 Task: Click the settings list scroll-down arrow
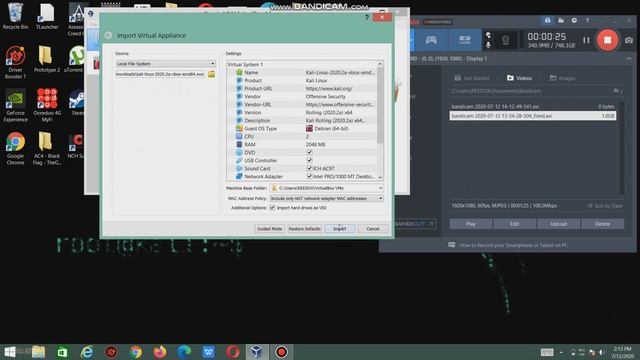click(x=380, y=178)
